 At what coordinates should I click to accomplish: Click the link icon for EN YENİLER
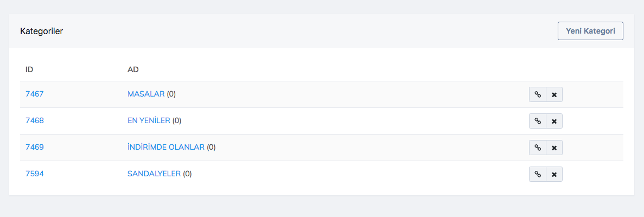point(538,121)
